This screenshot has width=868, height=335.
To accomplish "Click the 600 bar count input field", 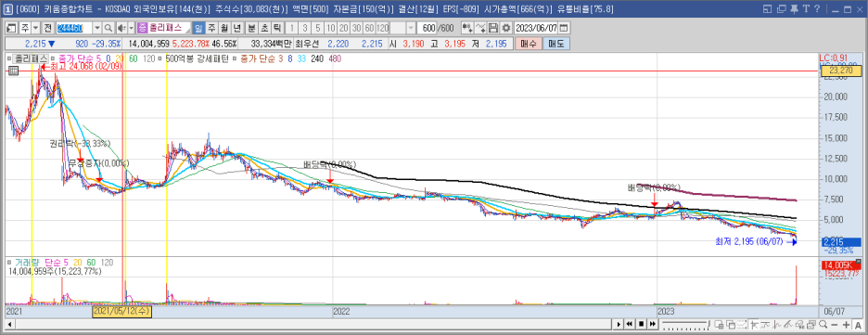I will pos(428,28).
